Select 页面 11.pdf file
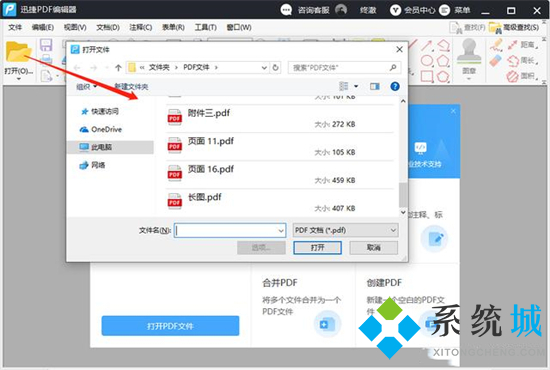 click(x=280, y=147)
